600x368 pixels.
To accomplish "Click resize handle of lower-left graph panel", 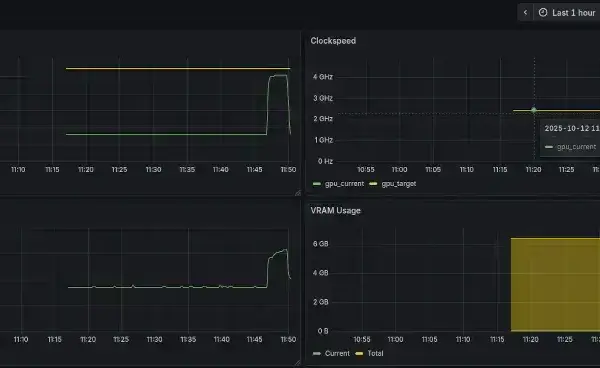I will pyautogui.click(x=298, y=362).
